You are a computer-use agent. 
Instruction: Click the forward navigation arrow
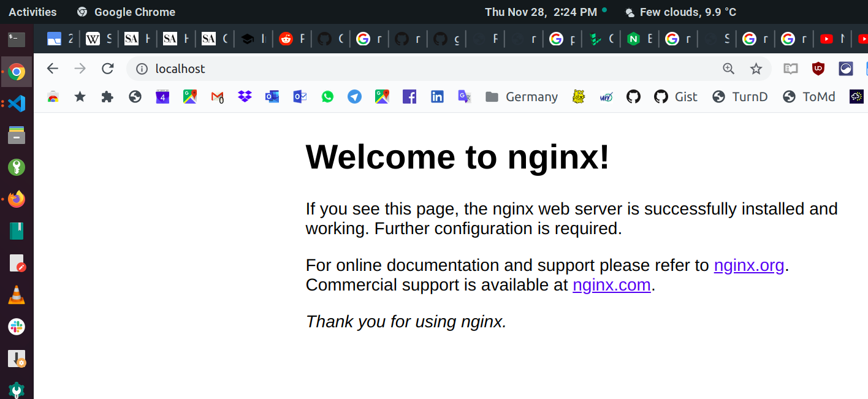(x=80, y=69)
